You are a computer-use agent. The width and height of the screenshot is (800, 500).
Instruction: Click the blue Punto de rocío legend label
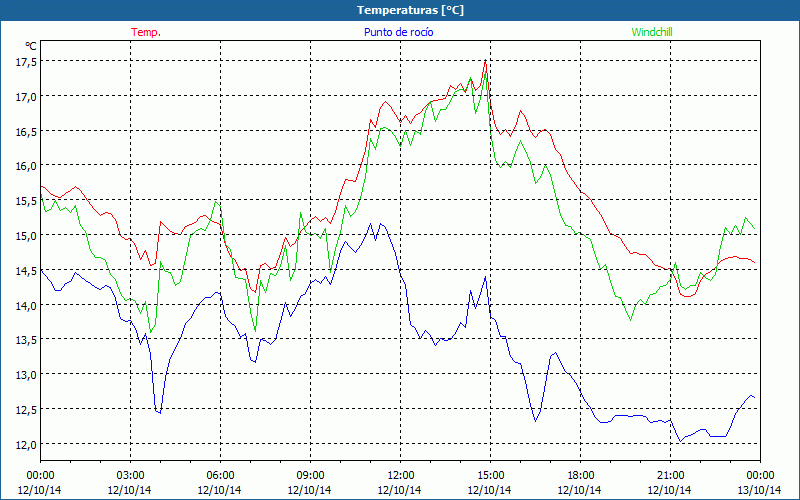click(398, 32)
